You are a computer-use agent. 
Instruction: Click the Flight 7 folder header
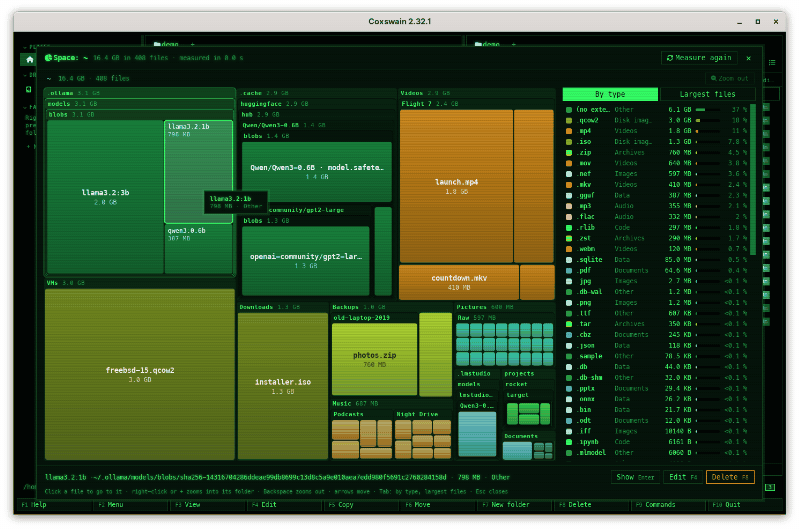(x=477, y=104)
